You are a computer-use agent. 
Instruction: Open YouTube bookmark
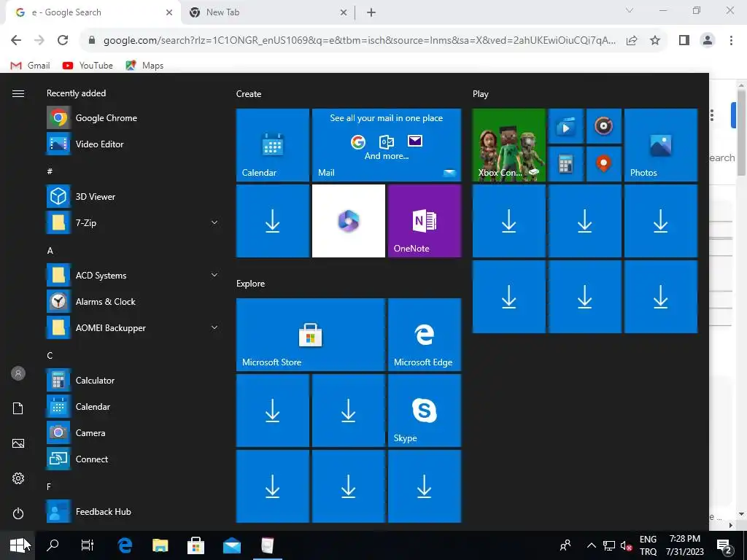88,66
